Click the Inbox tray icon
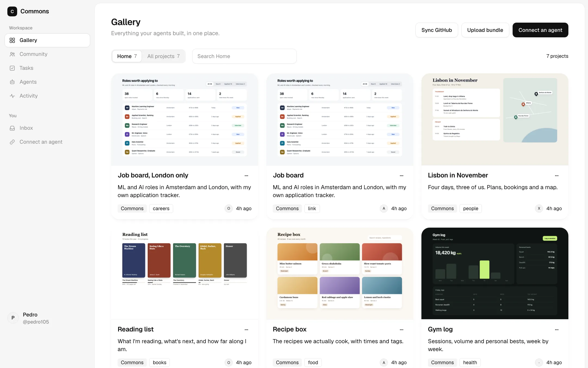This screenshot has height=368, width=588. [12, 128]
